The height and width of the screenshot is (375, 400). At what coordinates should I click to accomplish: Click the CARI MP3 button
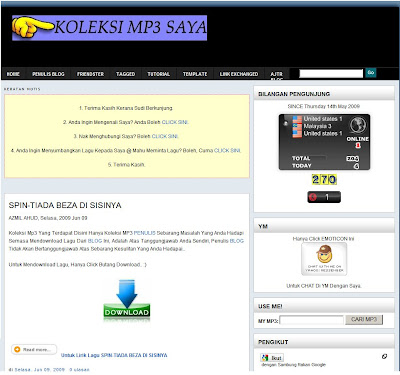point(364,320)
